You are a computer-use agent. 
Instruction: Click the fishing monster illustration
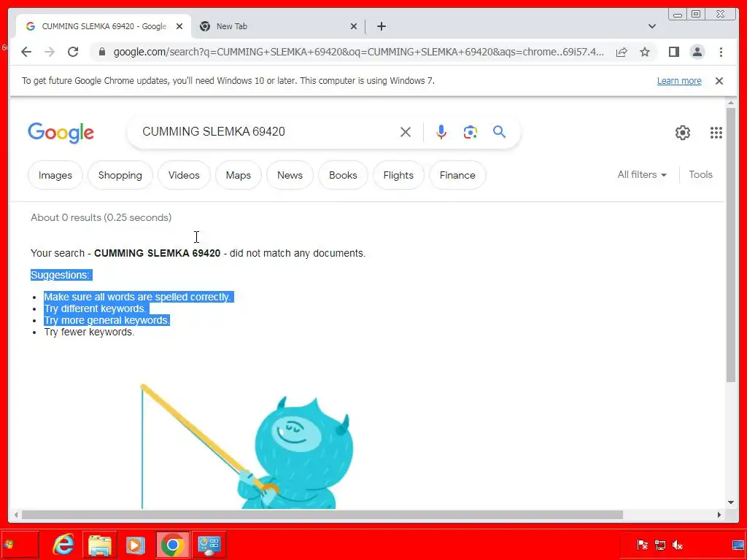(x=247, y=447)
